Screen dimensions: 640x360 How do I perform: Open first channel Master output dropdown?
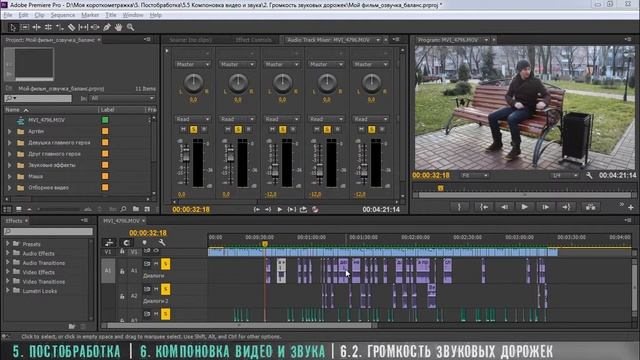pyautogui.click(x=192, y=64)
